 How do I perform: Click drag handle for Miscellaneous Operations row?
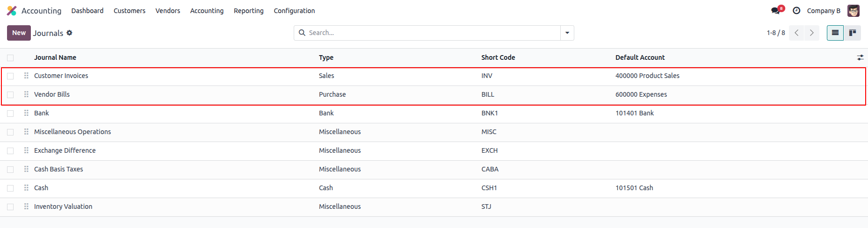pos(26,132)
